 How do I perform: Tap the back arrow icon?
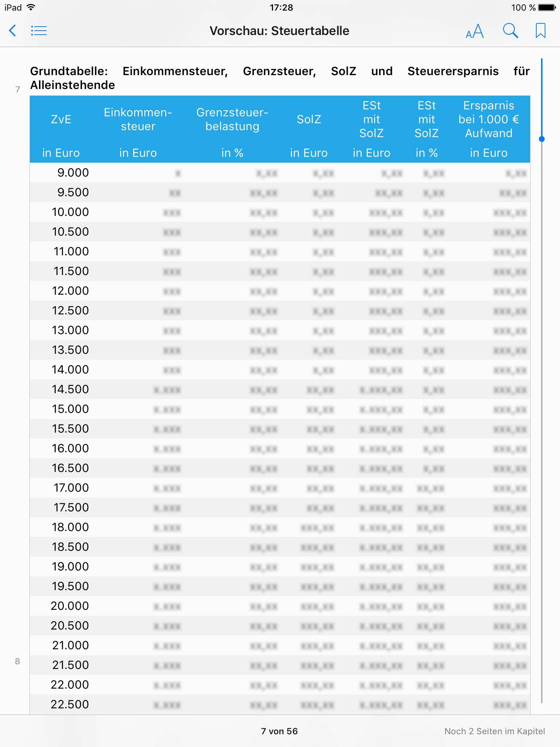(13, 31)
